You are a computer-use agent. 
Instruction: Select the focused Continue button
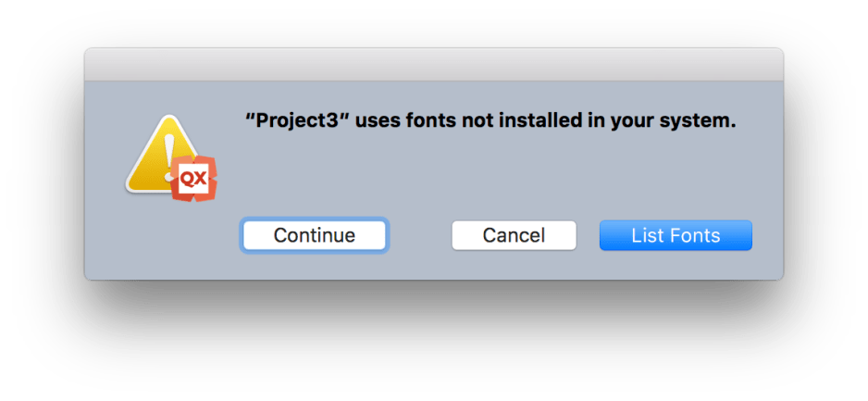314,235
